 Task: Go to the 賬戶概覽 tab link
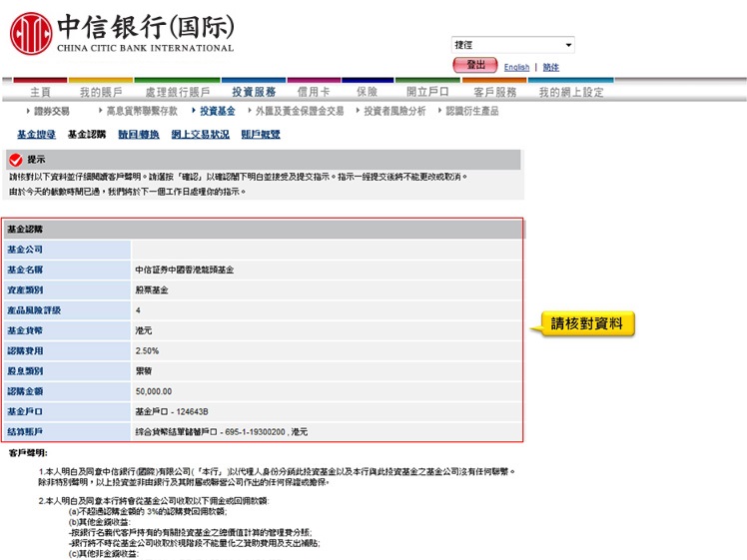coord(261,135)
